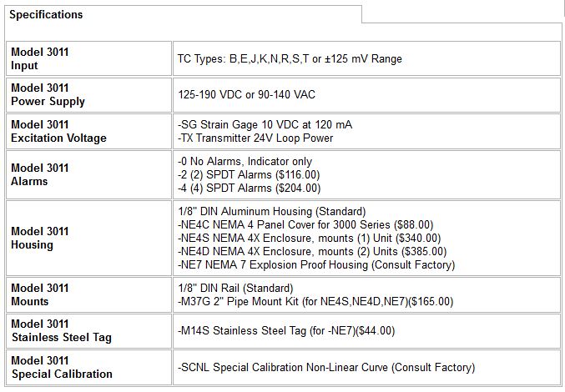Select the -M37G 2" Pipe Mount Kit line
This screenshot has height=392, width=565.
pos(315,301)
